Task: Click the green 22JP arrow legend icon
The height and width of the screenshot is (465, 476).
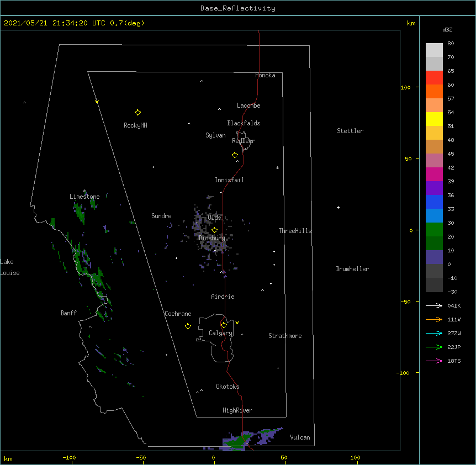Action: [434, 347]
